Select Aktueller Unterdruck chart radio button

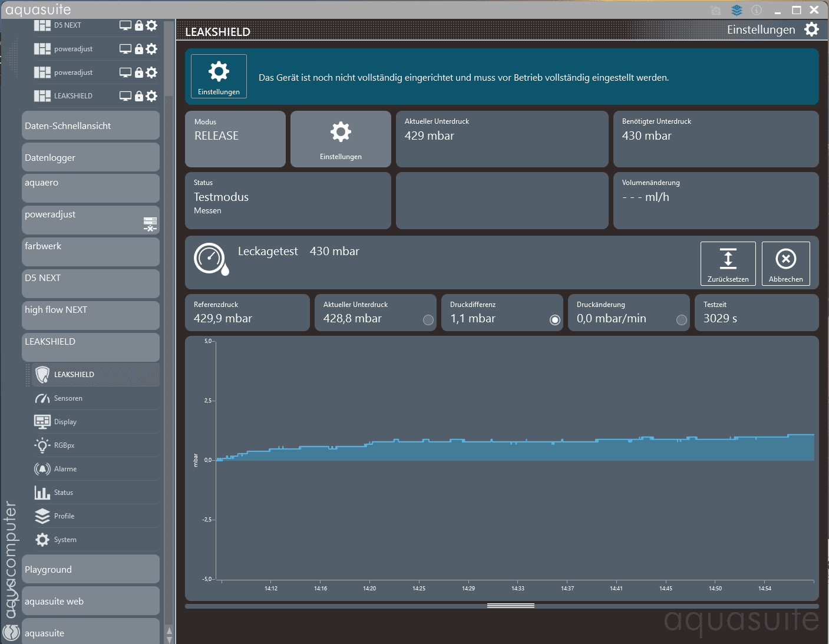click(x=428, y=320)
